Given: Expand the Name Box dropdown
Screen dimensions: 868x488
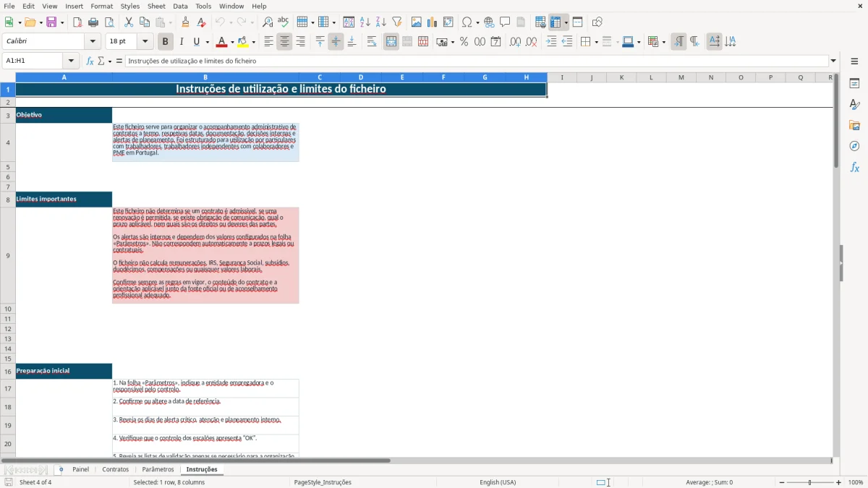Looking at the screenshot, I should pyautogui.click(x=71, y=61).
